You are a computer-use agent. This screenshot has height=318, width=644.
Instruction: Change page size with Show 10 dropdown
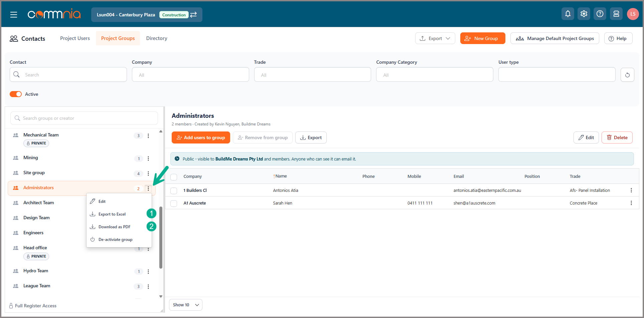(186, 305)
